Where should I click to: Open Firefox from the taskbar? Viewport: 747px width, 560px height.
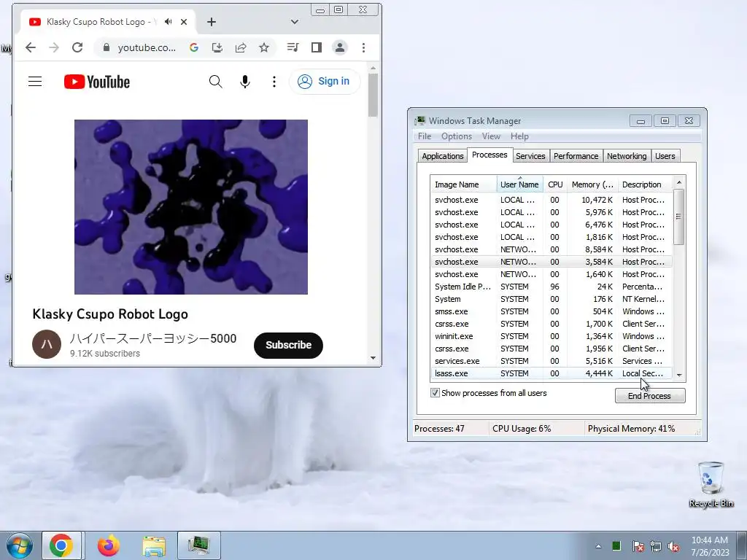point(109,545)
